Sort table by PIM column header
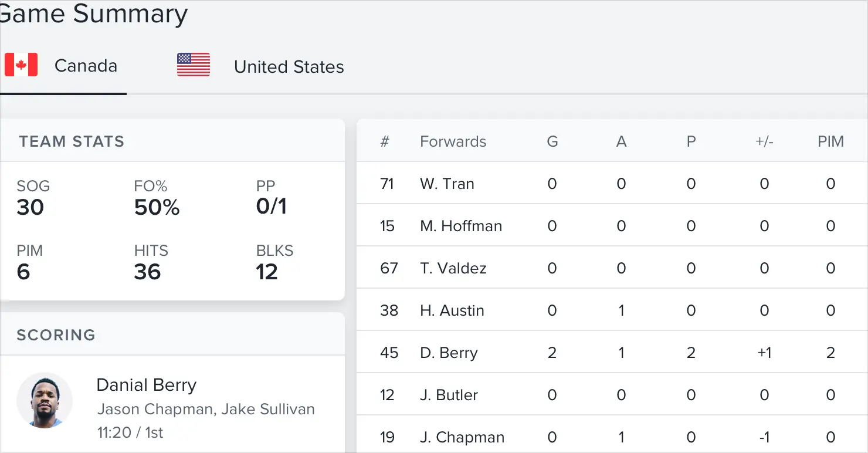Screen dimensions: 868x453 coord(830,141)
